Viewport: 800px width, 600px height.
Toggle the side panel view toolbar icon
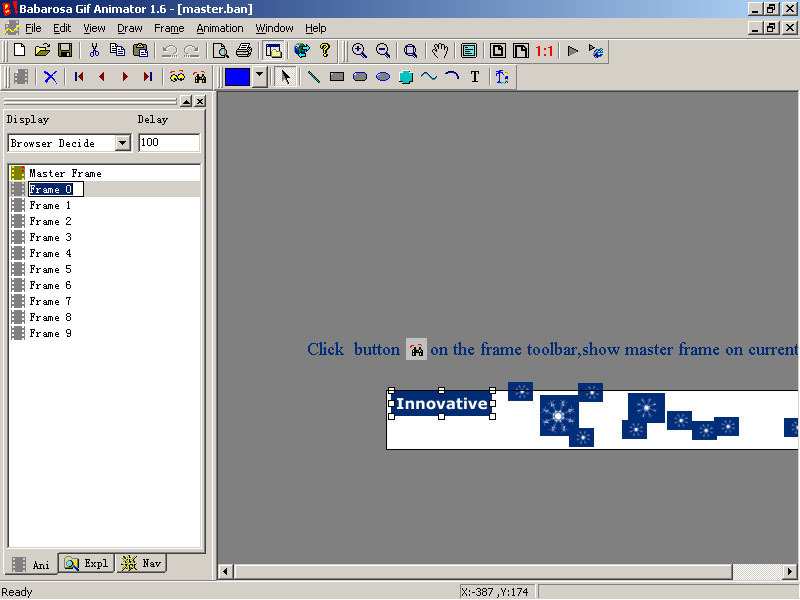(273, 51)
